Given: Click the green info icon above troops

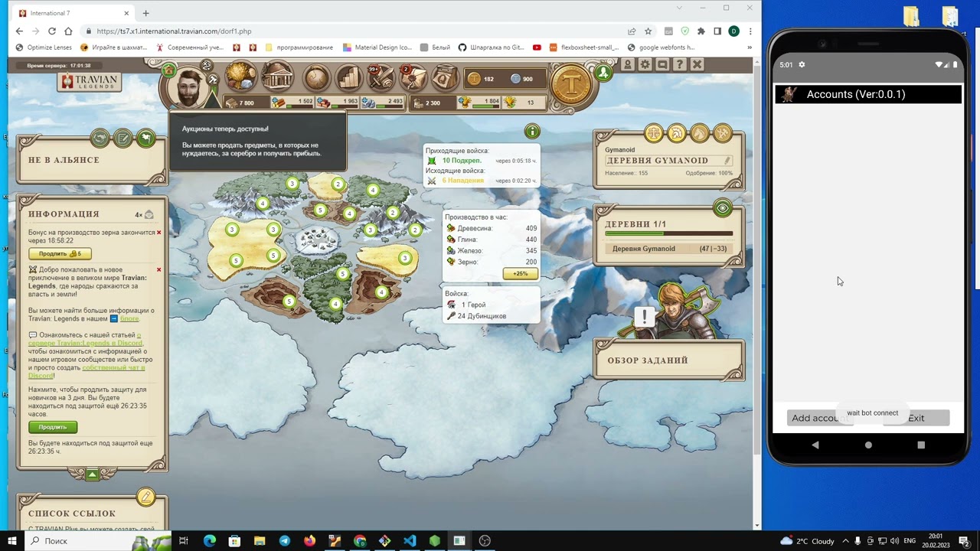Looking at the screenshot, I should pyautogui.click(x=532, y=132).
